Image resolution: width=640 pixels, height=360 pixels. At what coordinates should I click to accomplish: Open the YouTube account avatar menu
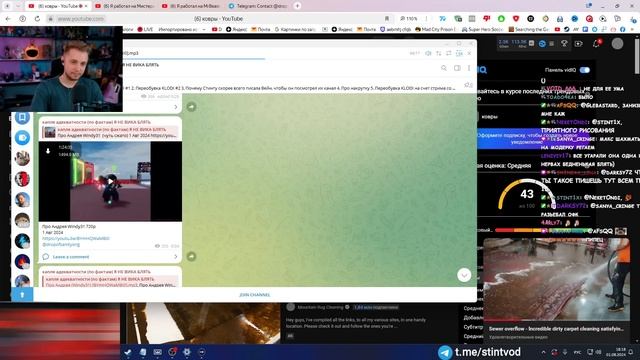pyautogui.click(x=617, y=43)
